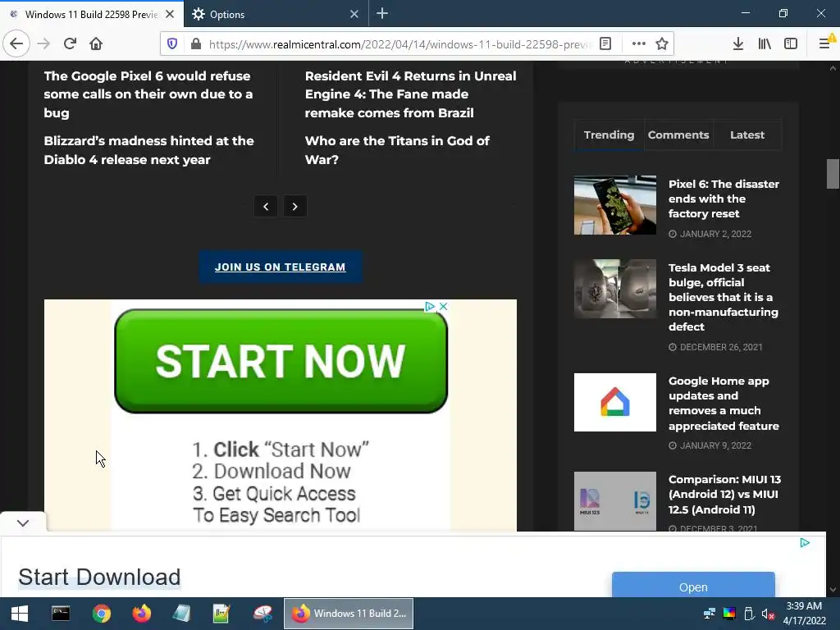The width and height of the screenshot is (840, 630).
Task: Open a new tab
Action: click(382, 13)
